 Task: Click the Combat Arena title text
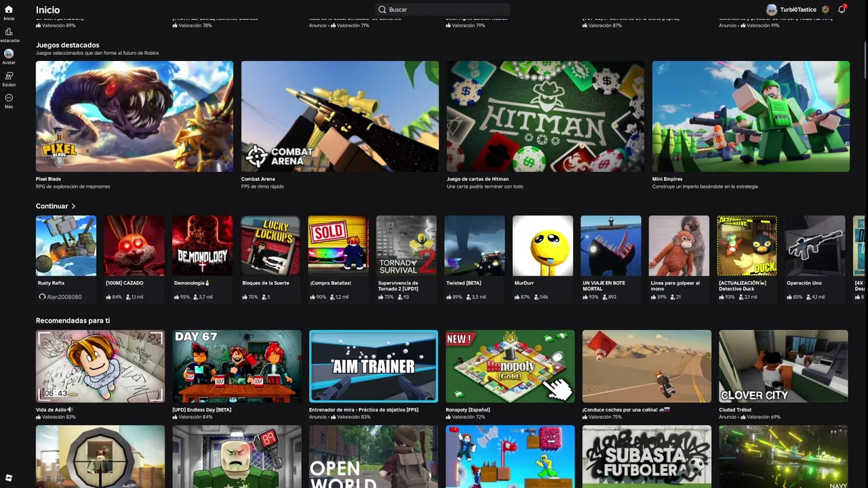click(258, 179)
